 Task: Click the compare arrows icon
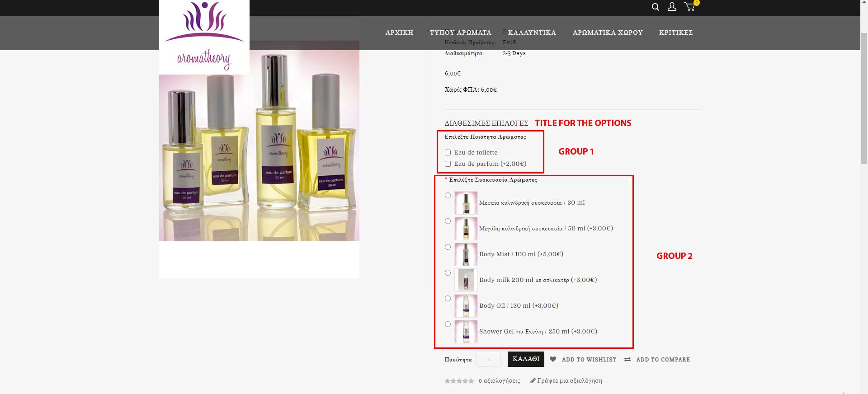tap(627, 360)
